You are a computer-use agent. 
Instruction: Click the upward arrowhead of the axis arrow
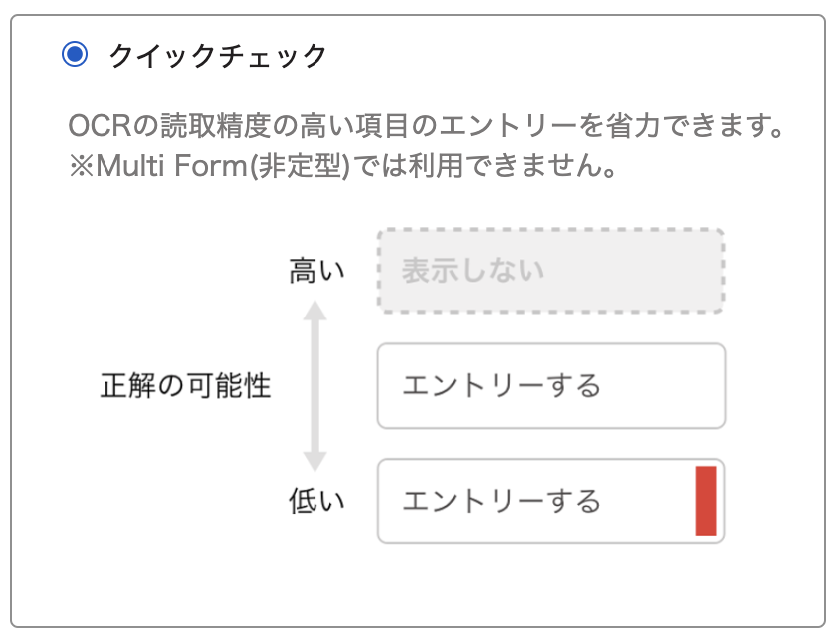[317, 311]
